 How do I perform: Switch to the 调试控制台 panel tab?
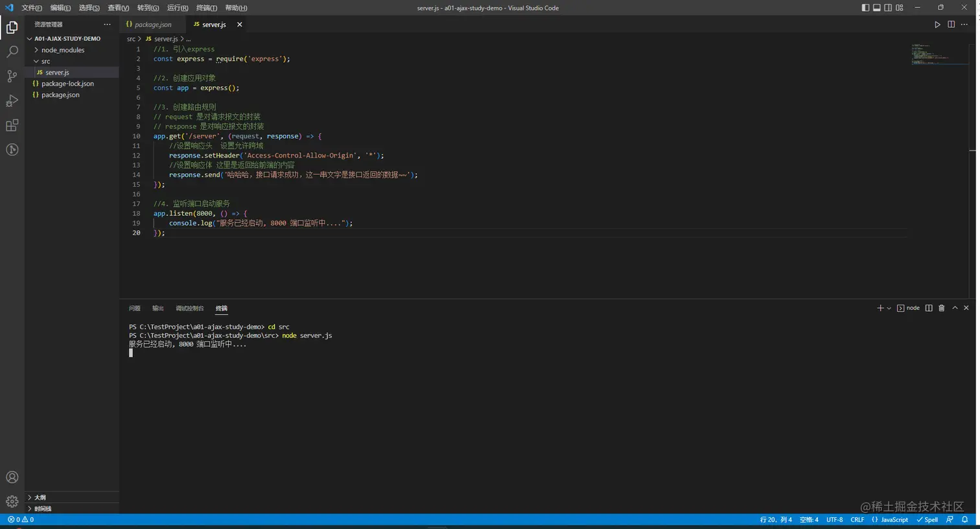[x=189, y=309]
